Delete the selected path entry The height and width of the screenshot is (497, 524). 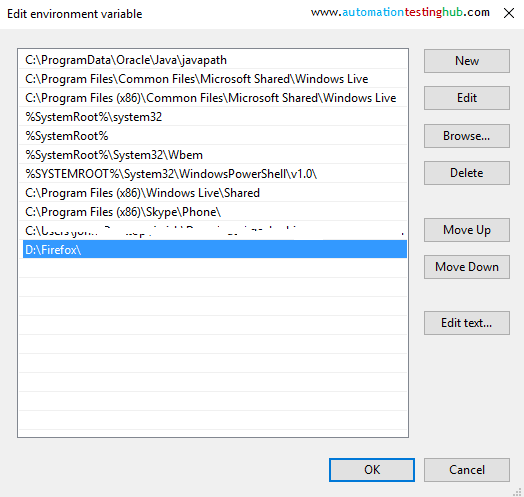coord(467,173)
